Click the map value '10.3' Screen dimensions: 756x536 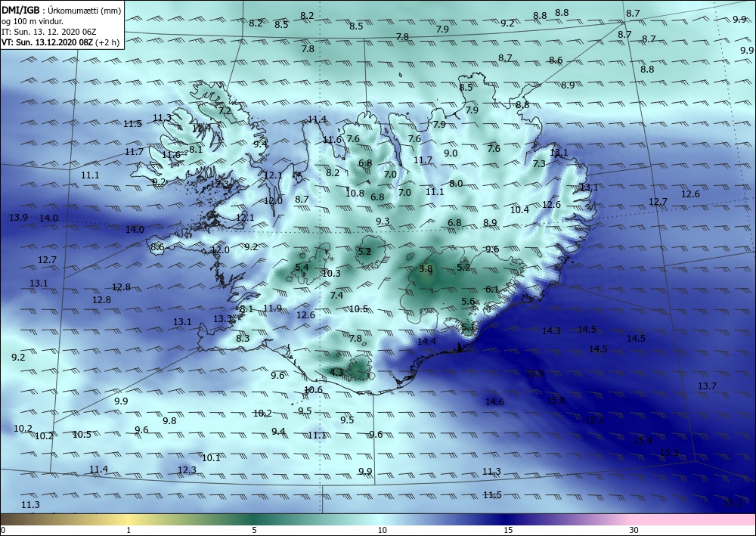[x=331, y=274]
